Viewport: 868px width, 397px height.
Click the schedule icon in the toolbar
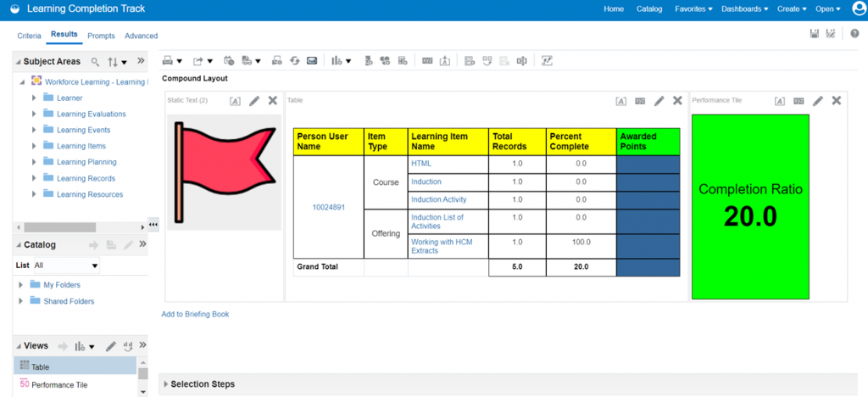coord(229,61)
